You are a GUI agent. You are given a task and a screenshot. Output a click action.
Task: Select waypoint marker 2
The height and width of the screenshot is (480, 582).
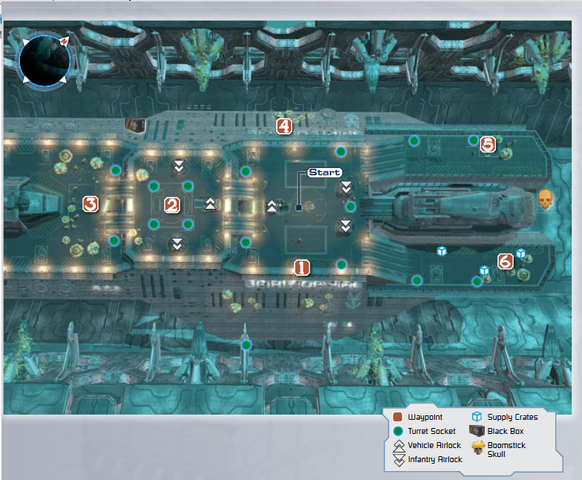click(x=172, y=205)
